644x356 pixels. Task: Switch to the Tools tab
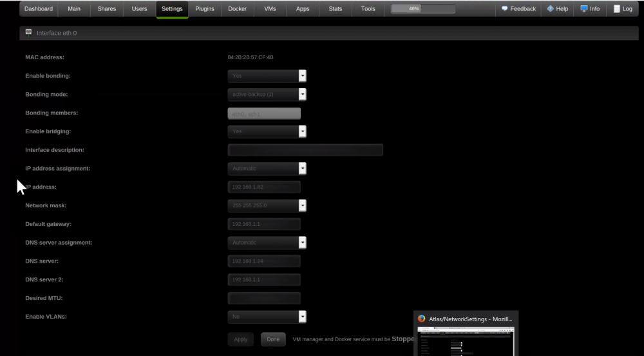point(368,8)
